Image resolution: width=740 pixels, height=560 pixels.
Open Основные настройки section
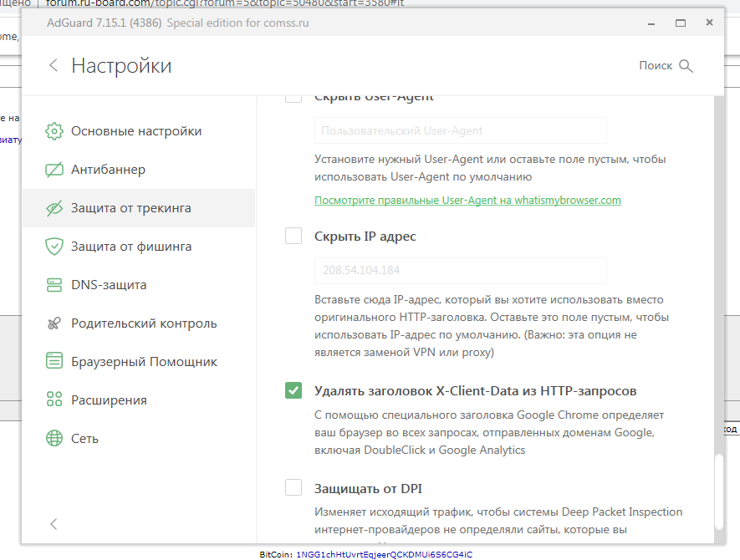(139, 131)
